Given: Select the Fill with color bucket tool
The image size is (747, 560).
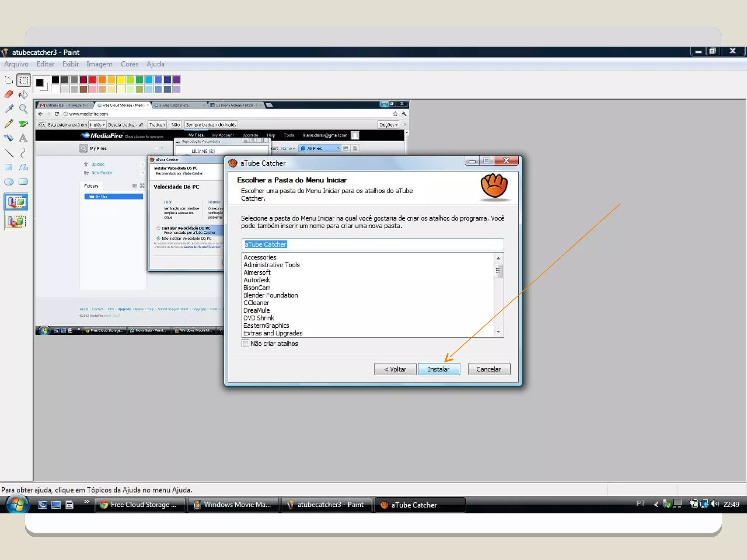Looking at the screenshot, I should point(23,94).
